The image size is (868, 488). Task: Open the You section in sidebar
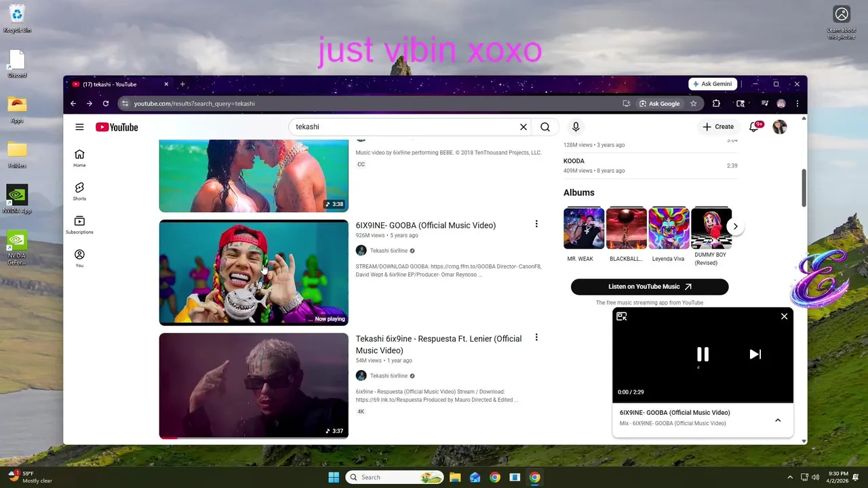(79, 258)
